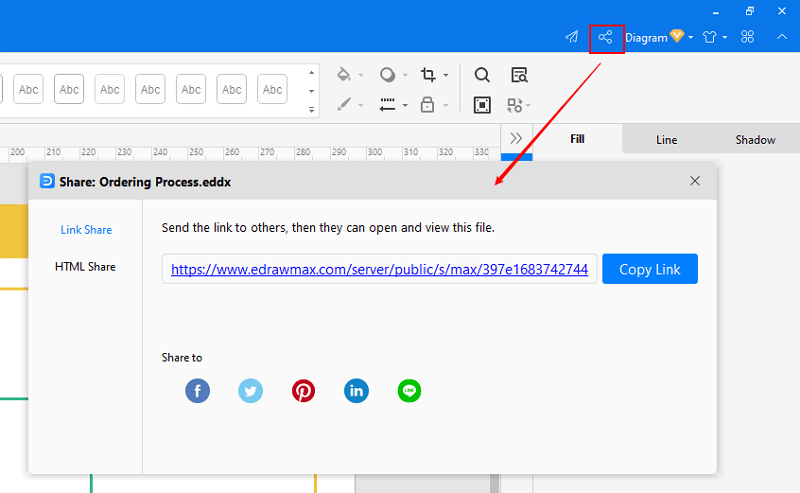800x493 pixels.
Task: Expand the shirt icon dropdown arrow
Action: tap(724, 37)
